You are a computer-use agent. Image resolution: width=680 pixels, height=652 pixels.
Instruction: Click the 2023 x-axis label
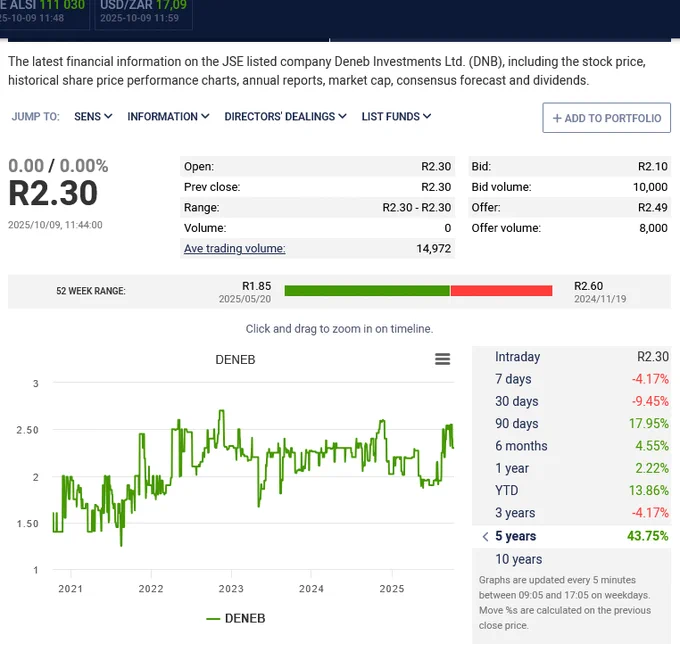coord(231,589)
